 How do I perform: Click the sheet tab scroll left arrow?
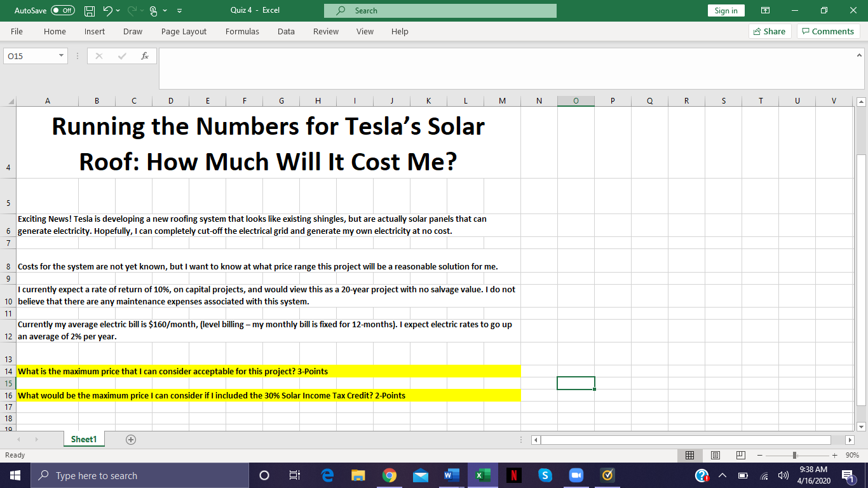pyautogui.click(x=18, y=439)
